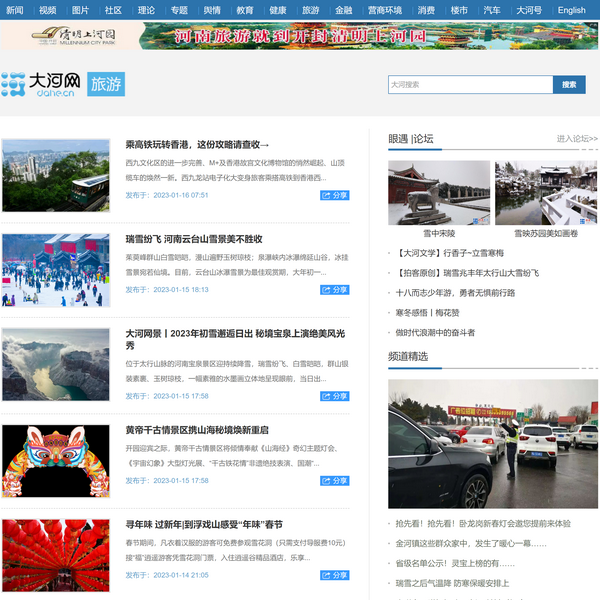Enter the forum via 进入论坛>> link
Image resolution: width=600 pixels, height=600 pixels.
(x=577, y=139)
